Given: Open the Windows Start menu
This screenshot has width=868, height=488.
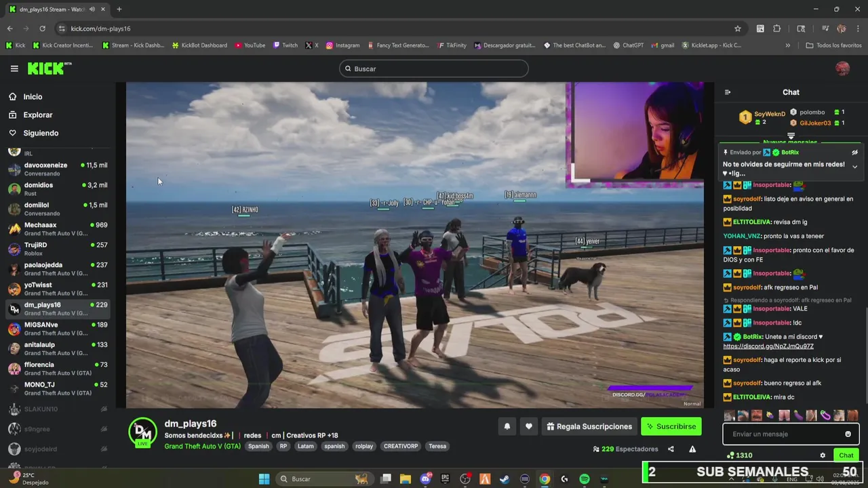Looking at the screenshot, I should pos(264,479).
